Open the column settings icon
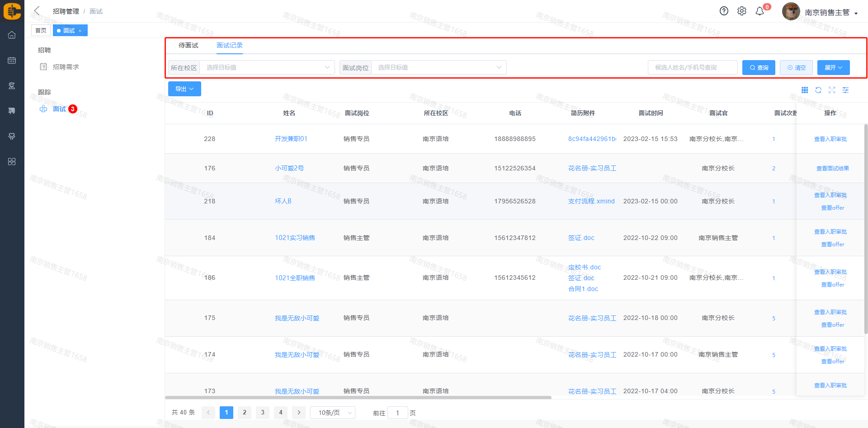The image size is (868, 428). 845,90
